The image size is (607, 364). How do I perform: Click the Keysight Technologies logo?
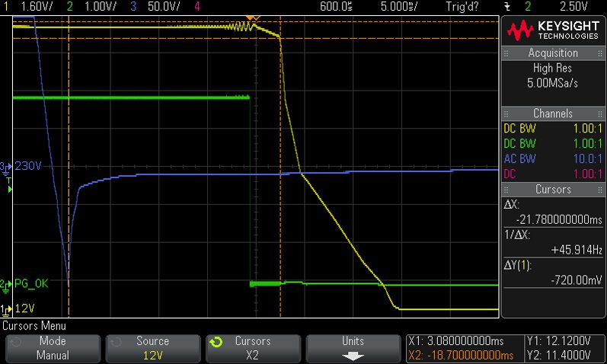pos(553,30)
